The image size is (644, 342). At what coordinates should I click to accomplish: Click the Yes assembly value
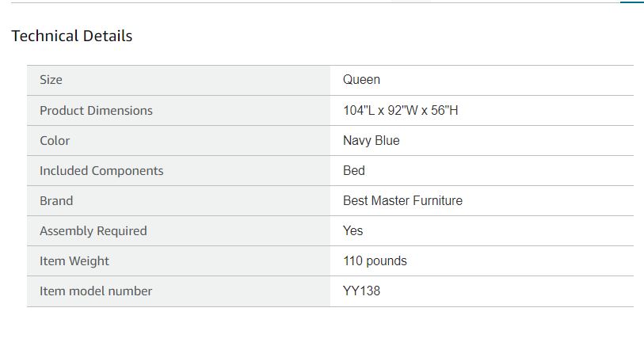[x=352, y=230]
